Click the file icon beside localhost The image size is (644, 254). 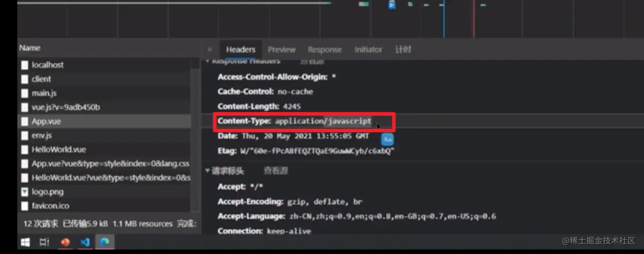[x=25, y=65]
